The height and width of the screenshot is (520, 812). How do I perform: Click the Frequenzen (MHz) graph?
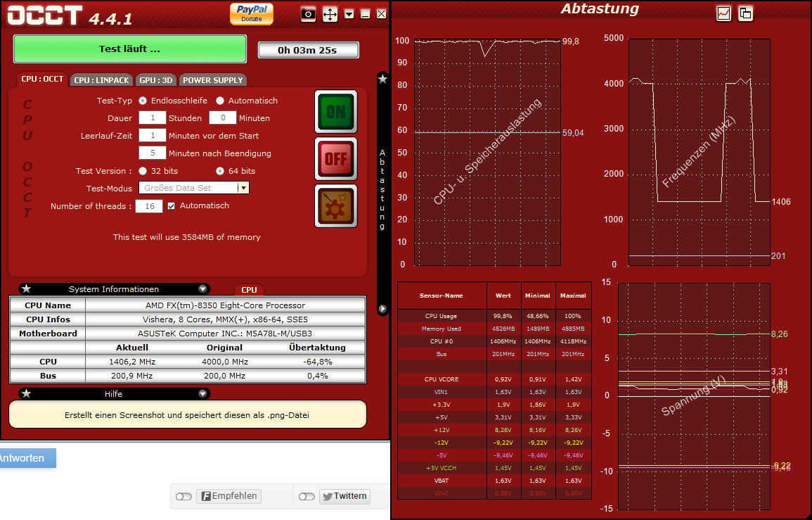[x=699, y=153]
